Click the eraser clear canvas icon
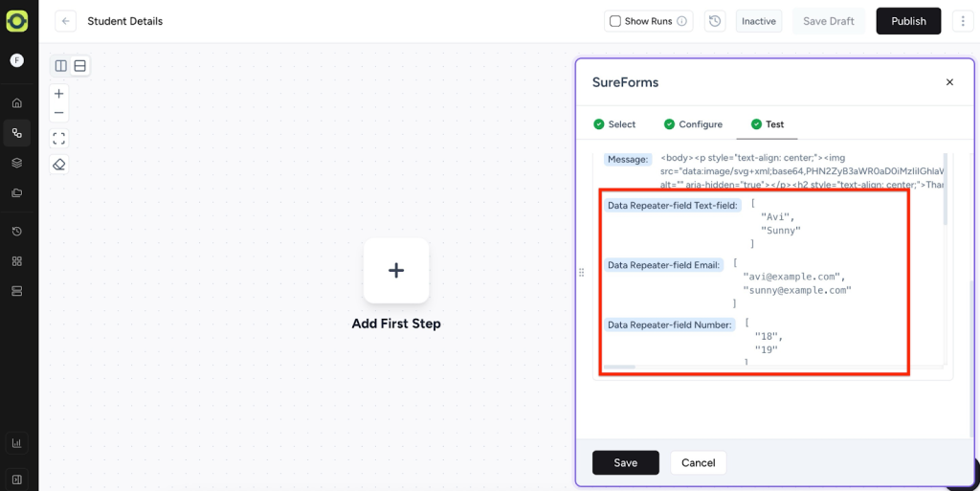Image resolution: width=980 pixels, height=491 pixels. coord(59,165)
